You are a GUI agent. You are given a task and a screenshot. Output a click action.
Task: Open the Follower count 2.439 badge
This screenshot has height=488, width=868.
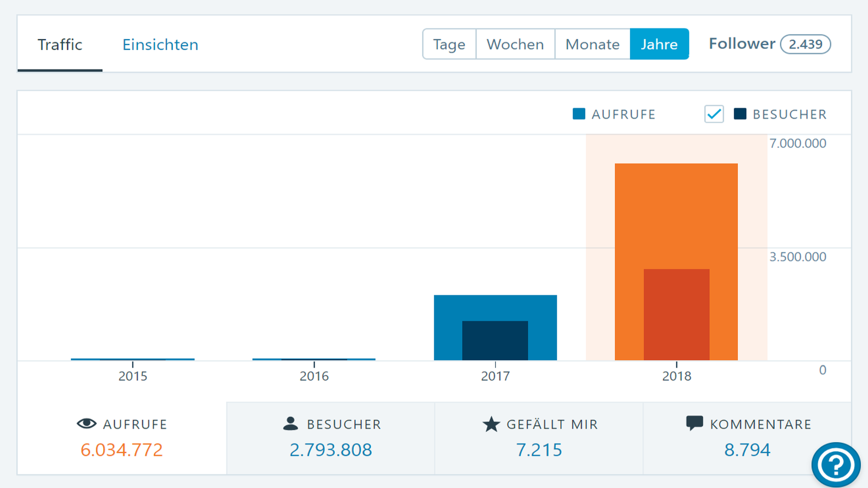pos(805,44)
